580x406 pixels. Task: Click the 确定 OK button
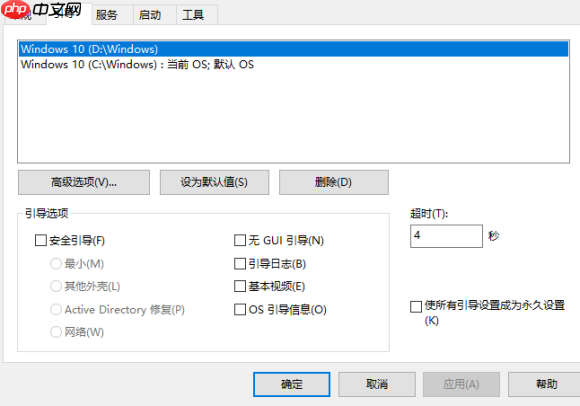(291, 385)
